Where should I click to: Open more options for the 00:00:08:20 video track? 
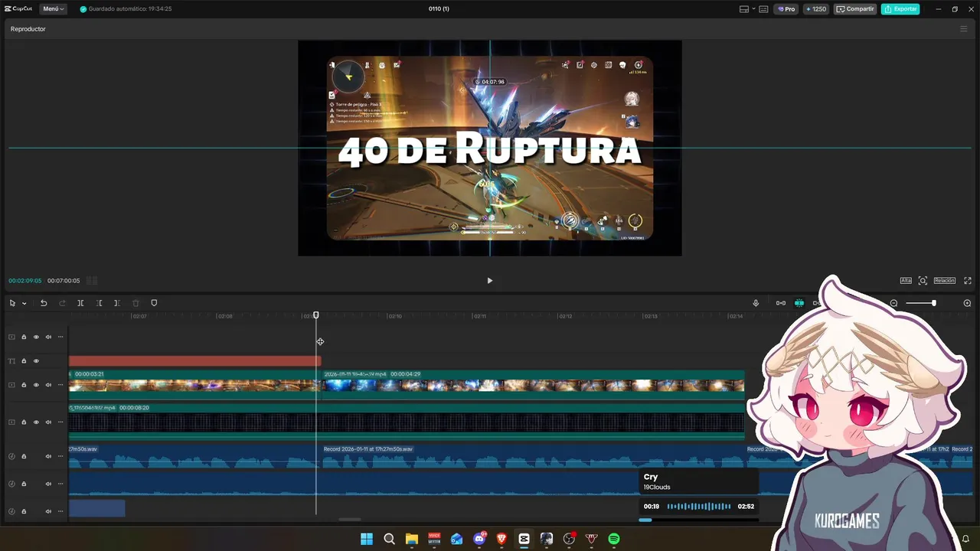coord(60,422)
